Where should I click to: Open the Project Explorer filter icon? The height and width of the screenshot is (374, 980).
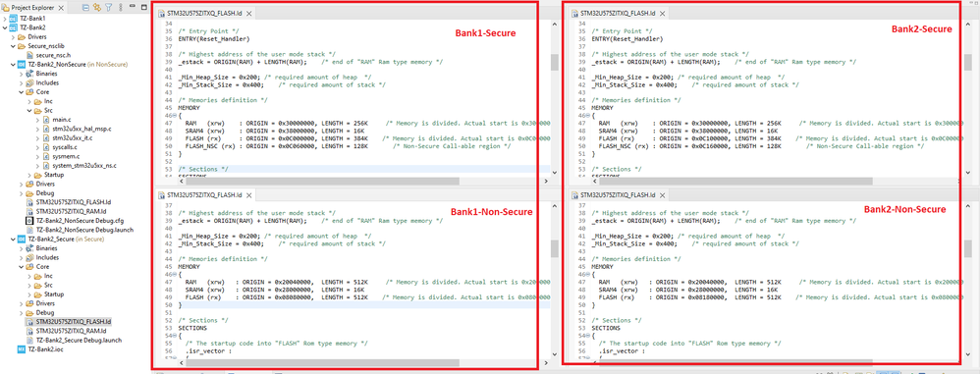coord(108,8)
